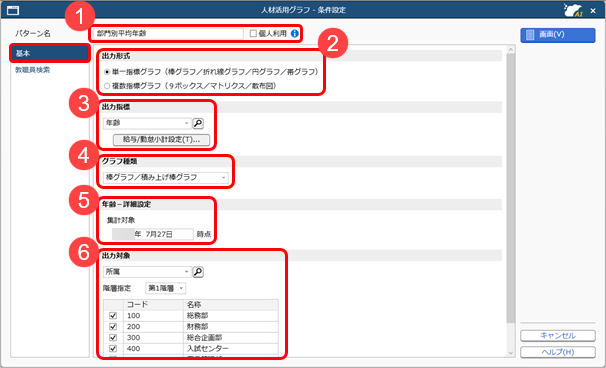Select 単一指標グラフ radio button

coord(107,72)
